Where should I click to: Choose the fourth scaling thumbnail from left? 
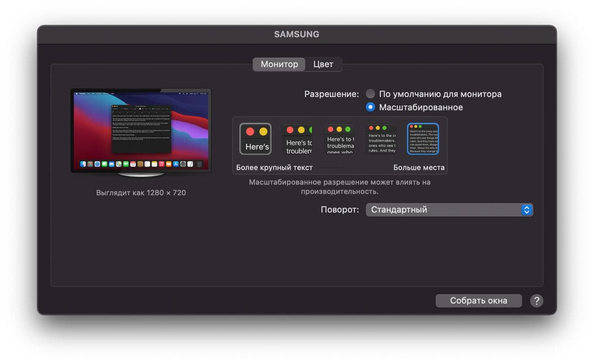[381, 139]
